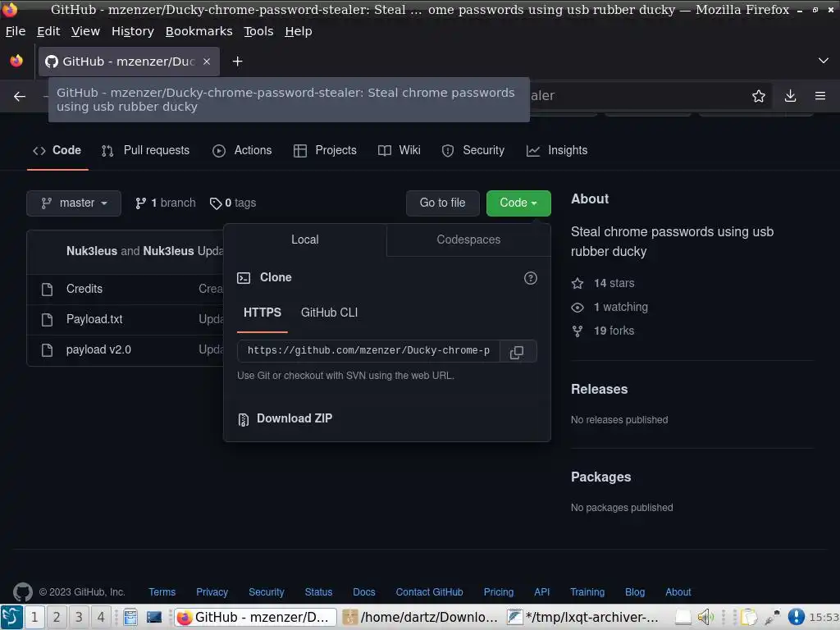Image resolution: width=840 pixels, height=630 pixels.
Task: Open the Pull requests tab
Action: click(x=146, y=151)
